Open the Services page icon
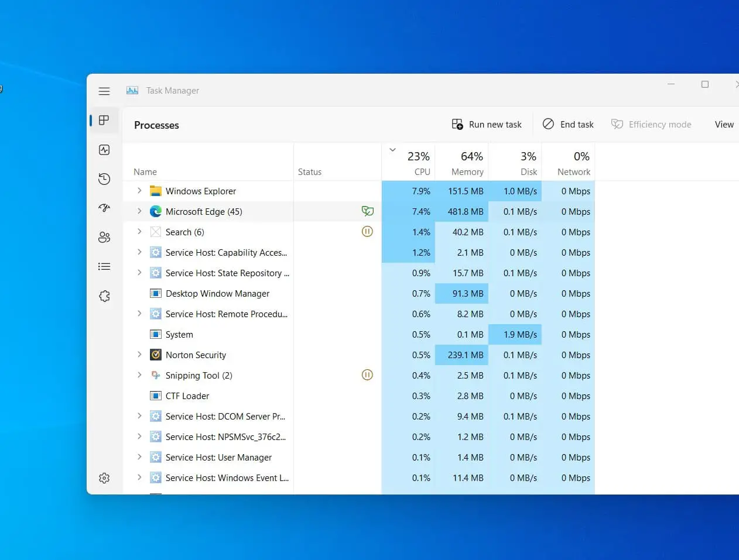The image size is (739, 560). [104, 296]
